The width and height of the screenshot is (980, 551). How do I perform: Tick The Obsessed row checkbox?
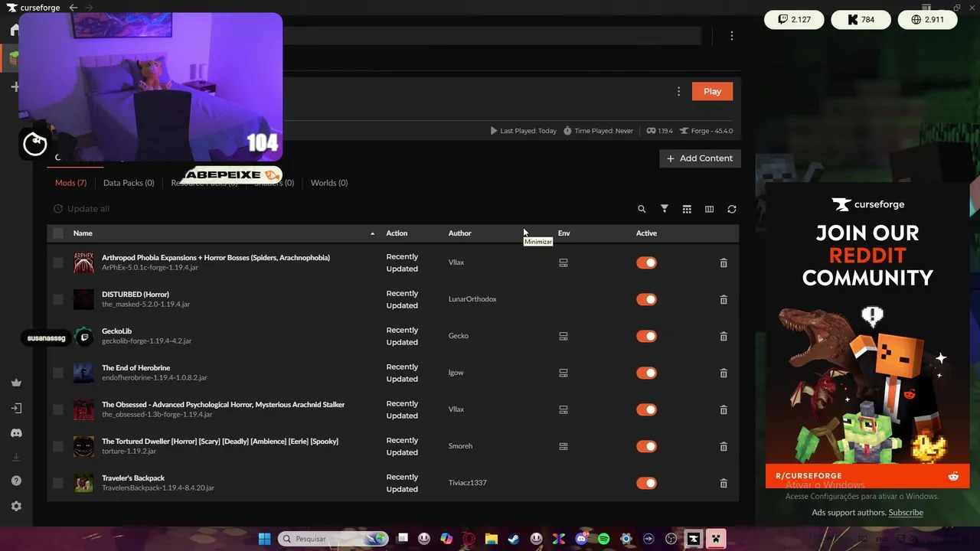pos(58,409)
